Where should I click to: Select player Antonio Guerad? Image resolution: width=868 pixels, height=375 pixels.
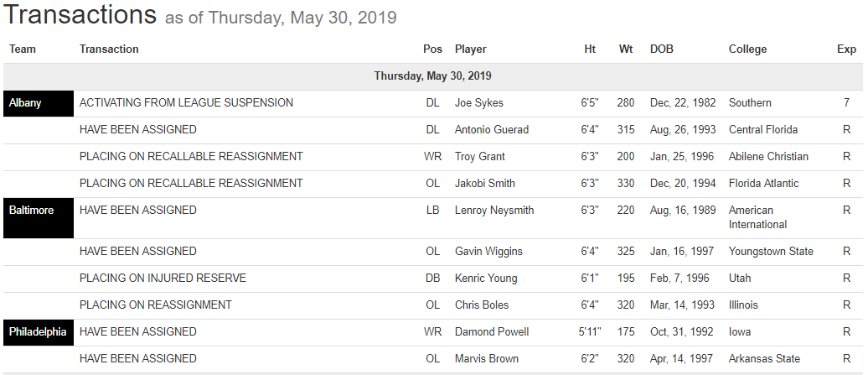click(x=490, y=130)
